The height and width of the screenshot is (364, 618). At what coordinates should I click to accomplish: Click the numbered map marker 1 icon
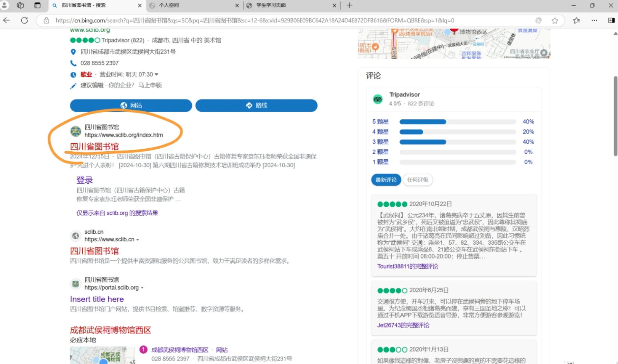[143, 350]
